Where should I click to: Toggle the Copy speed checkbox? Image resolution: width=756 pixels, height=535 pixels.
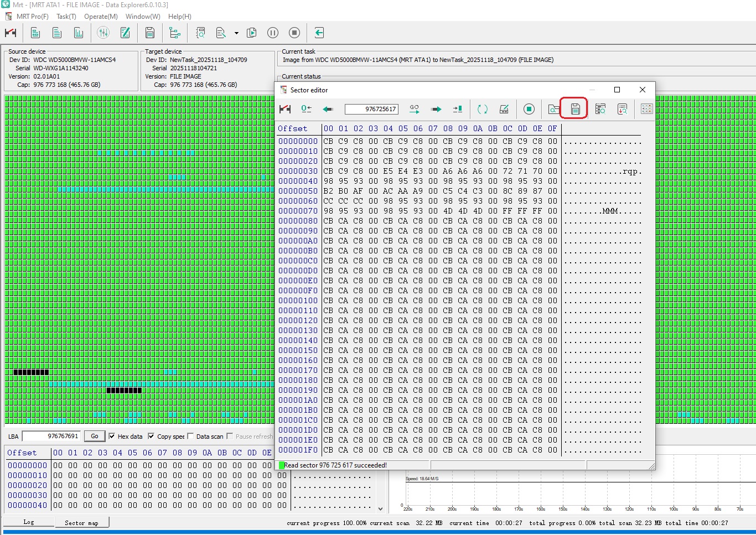151,436
